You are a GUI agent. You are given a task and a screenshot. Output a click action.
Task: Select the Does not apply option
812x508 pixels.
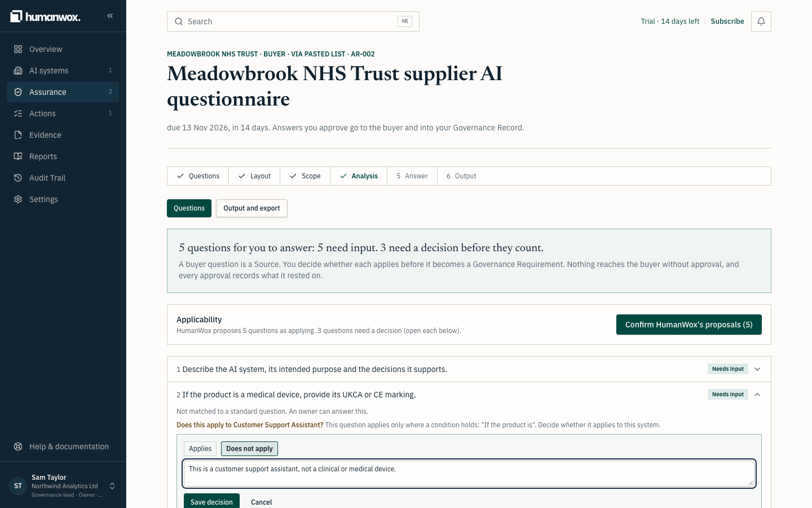pyautogui.click(x=249, y=449)
